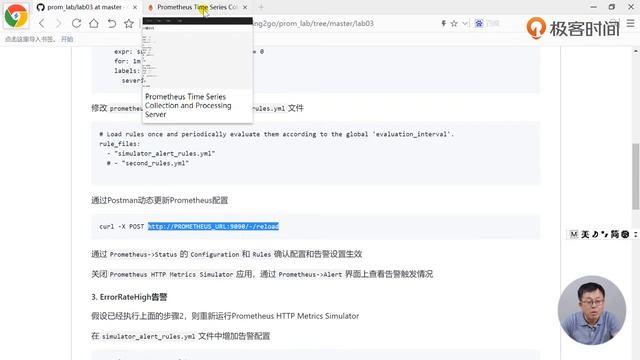640x360 pixels.
Task: Click the undo/restore closed tab icon
Action: pyautogui.click(x=111, y=23)
